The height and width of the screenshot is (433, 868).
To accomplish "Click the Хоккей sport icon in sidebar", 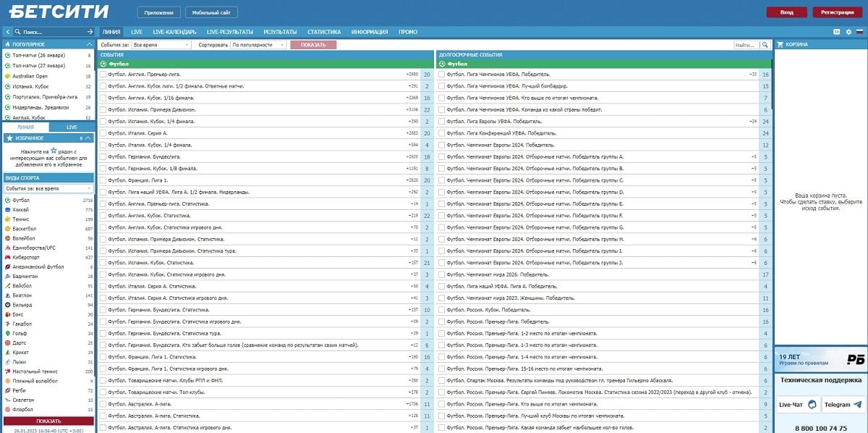I will (x=7, y=210).
